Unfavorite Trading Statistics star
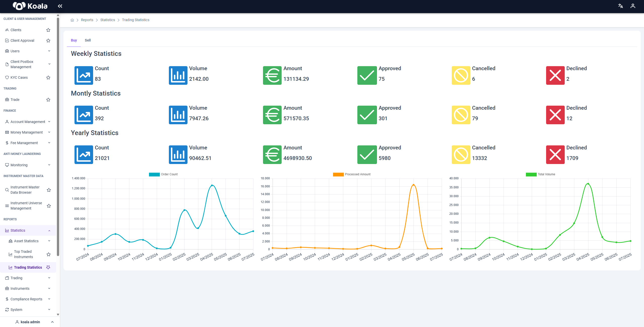 pos(48,267)
